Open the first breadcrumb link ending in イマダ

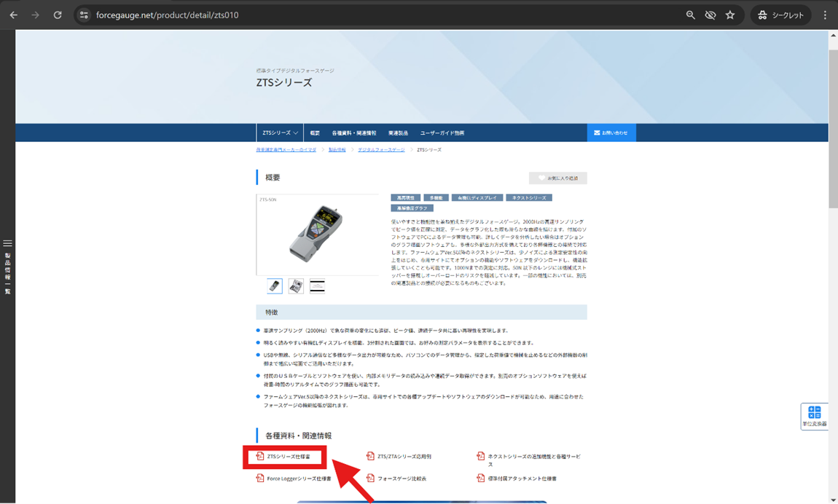[x=286, y=150]
